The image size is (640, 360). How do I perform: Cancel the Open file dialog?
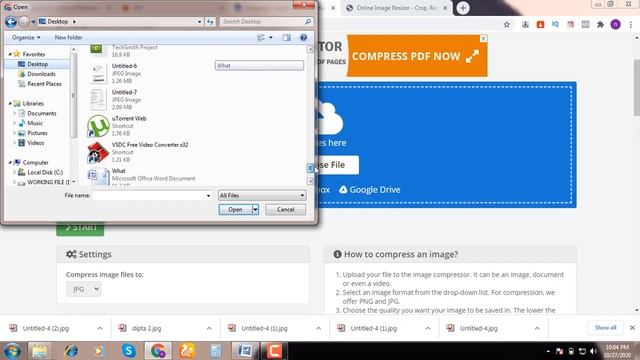285,210
